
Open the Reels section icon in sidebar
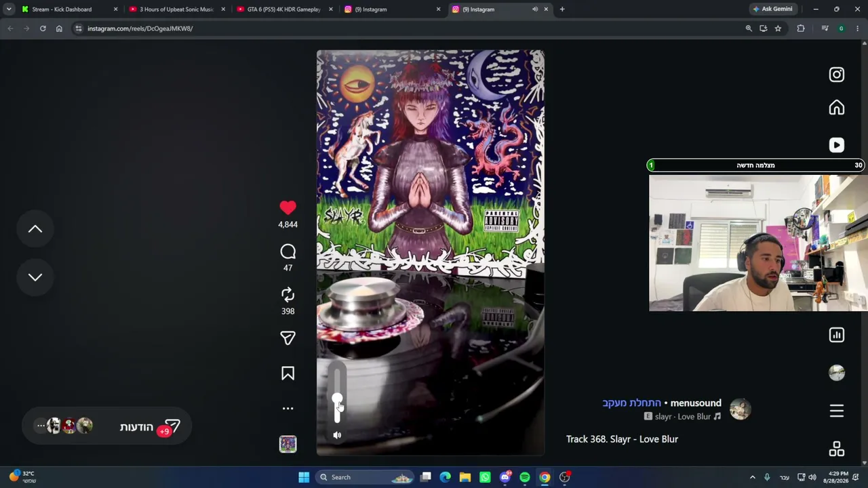tap(837, 145)
